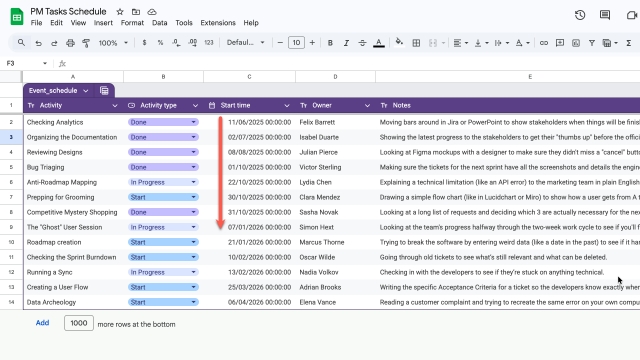Open the Help menu
The height and width of the screenshot is (360, 640).
point(251,23)
